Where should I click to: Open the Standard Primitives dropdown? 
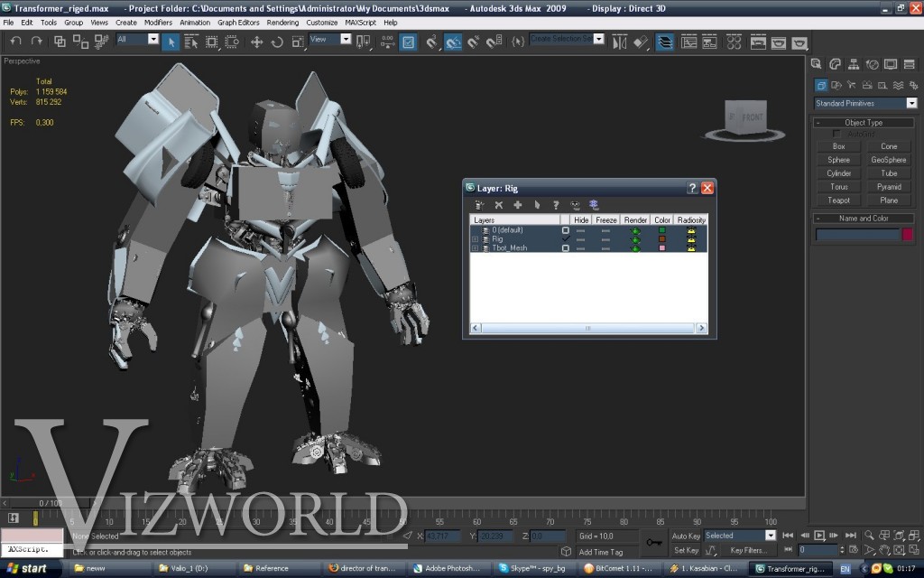pos(910,104)
